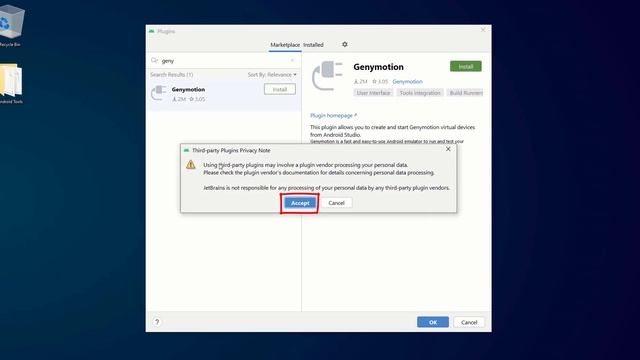640x360 pixels.
Task: Switch to the Installed tab
Action: (313, 45)
